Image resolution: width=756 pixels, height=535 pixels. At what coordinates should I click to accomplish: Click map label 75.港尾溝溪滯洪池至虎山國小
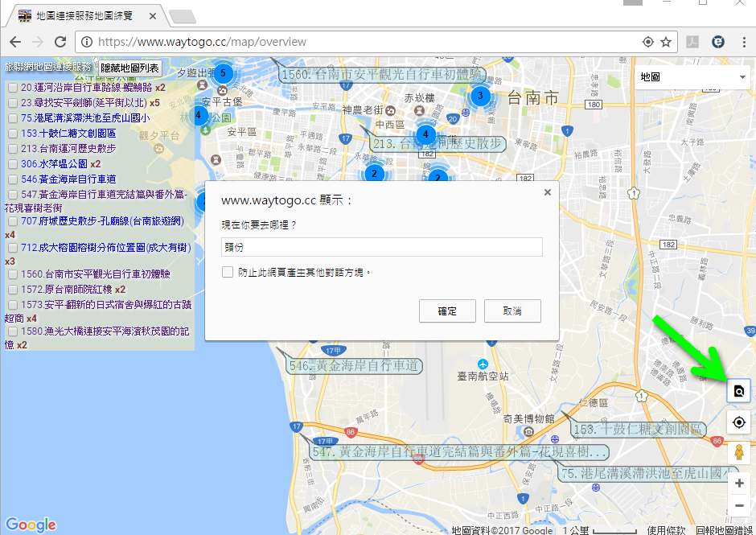click(x=650, y=473)
